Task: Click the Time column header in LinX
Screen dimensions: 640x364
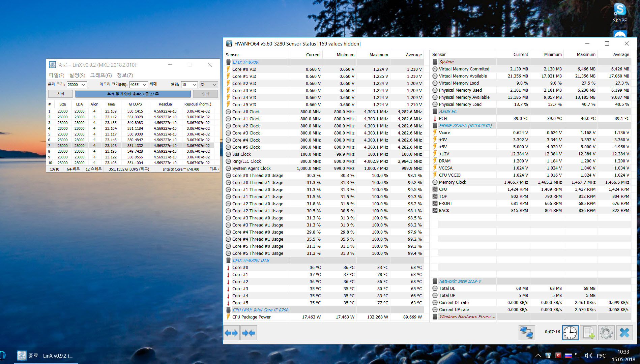Action: [x=111, y=104]
